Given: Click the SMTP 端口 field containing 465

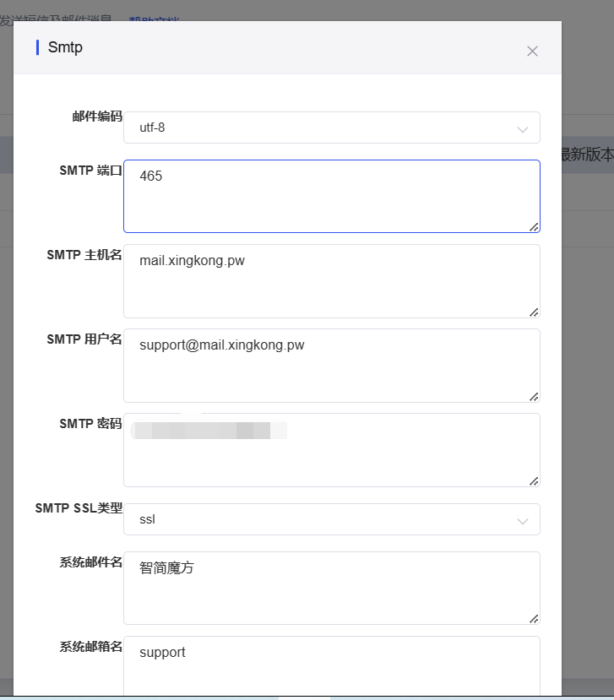Looking at the screenshot, I should click(x=332, y=197).
